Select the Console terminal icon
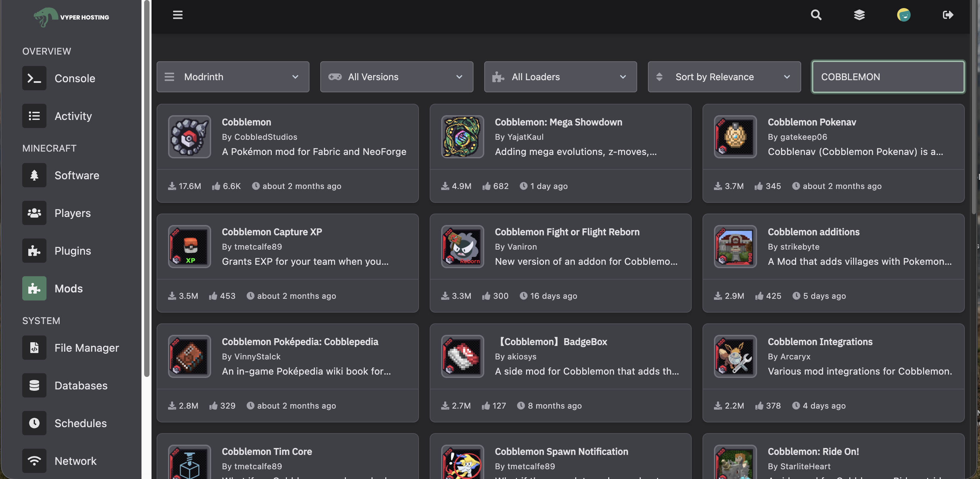 point(34,78)
